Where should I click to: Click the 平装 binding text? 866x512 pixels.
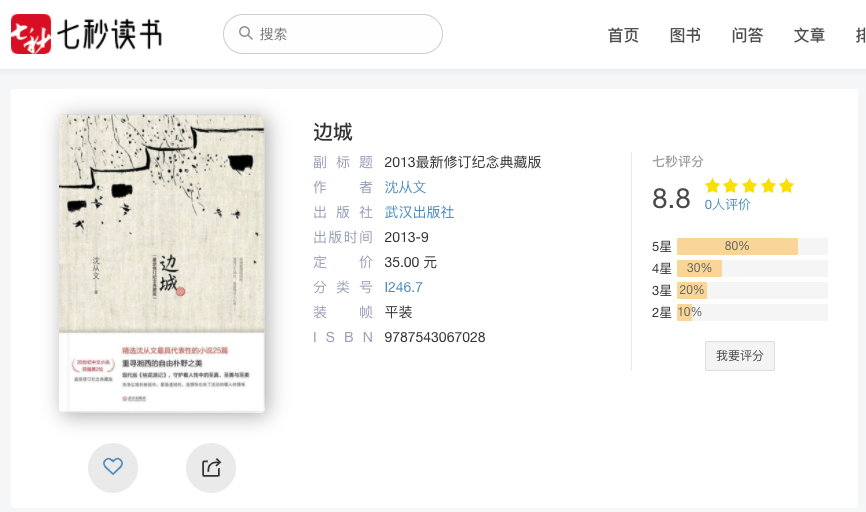click(x=398, y=313)
